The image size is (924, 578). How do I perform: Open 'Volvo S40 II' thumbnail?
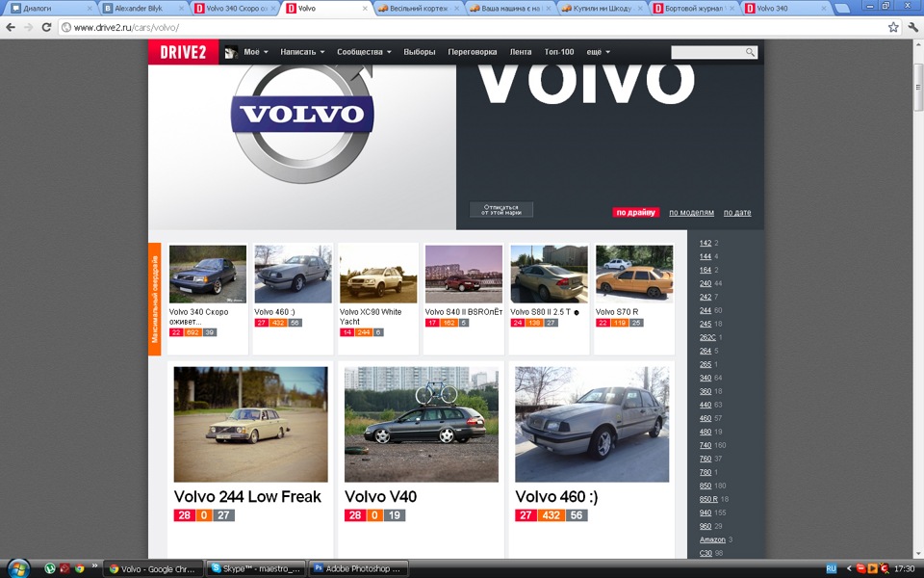(x=464, y=275)
